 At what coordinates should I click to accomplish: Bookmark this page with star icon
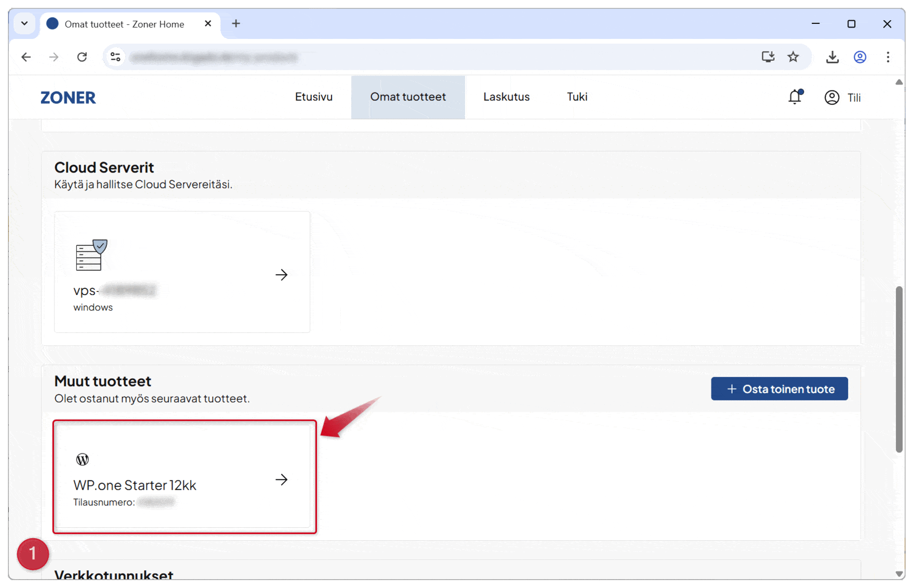pyautogui.click(x=793, y=57)
